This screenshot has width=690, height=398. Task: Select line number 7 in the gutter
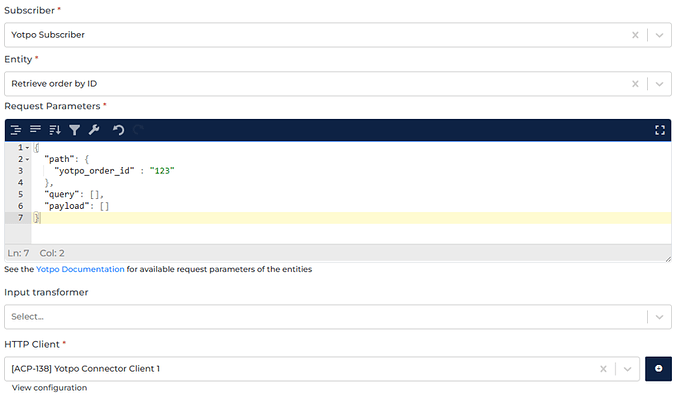pyautogui.click(x=20, y=217)
